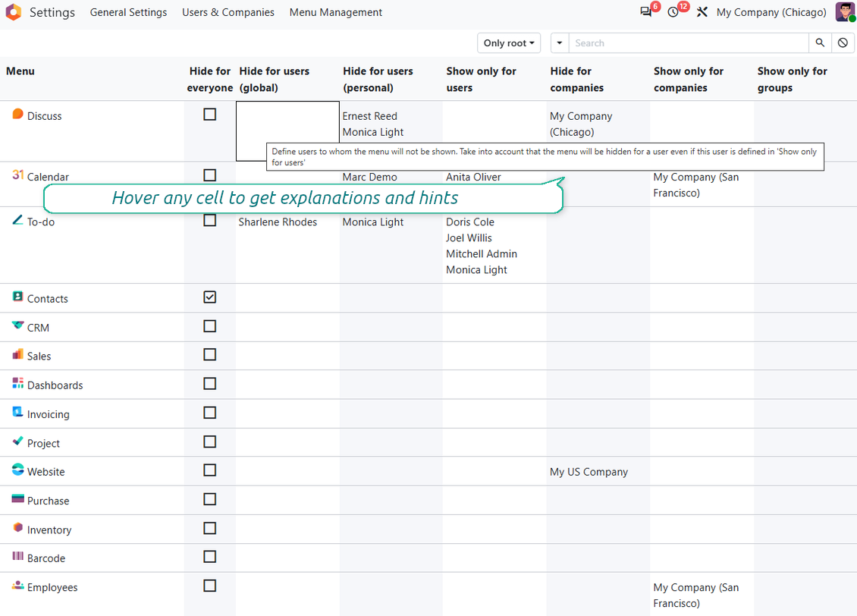Click the Inventory menu name
Screen dimensions: 857x616
49,530
